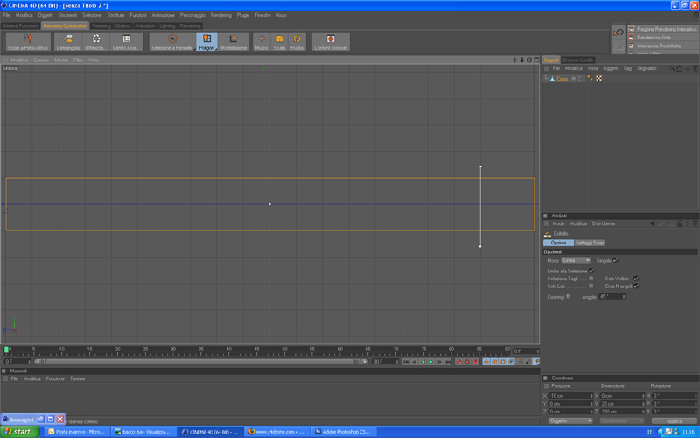
Task: Open the Selezione a Pennello tool dropdown
Action: point(171,42)
